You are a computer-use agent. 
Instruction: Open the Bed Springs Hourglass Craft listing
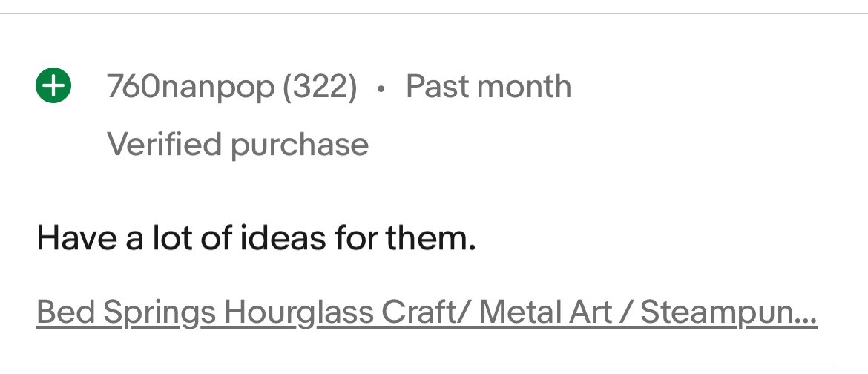point(427,312)
